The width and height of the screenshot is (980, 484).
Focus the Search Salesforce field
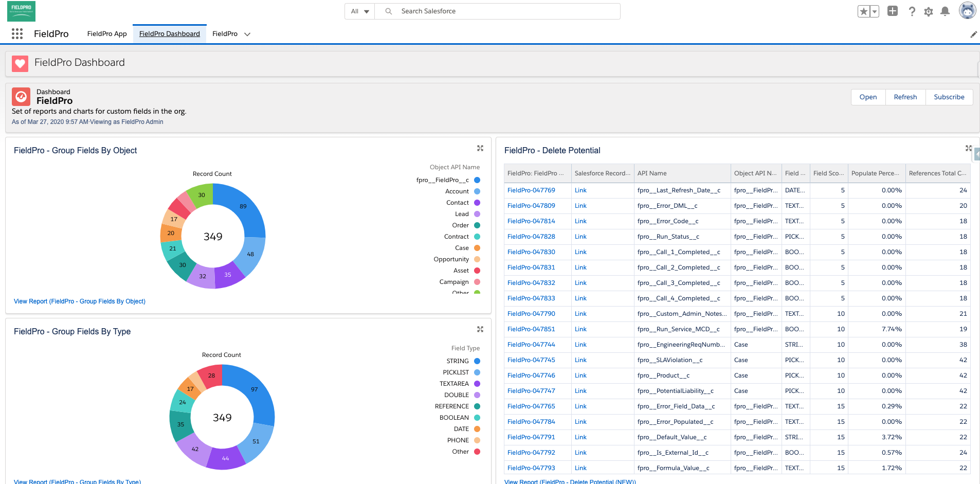tap(497, 11)
